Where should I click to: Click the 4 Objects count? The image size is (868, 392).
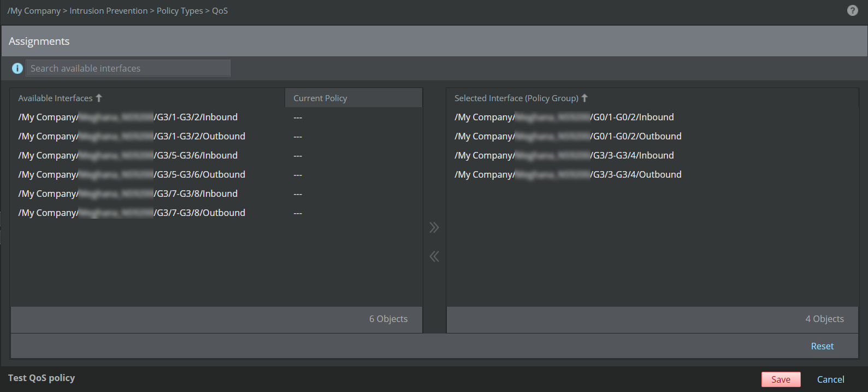[x=824, y=319]
